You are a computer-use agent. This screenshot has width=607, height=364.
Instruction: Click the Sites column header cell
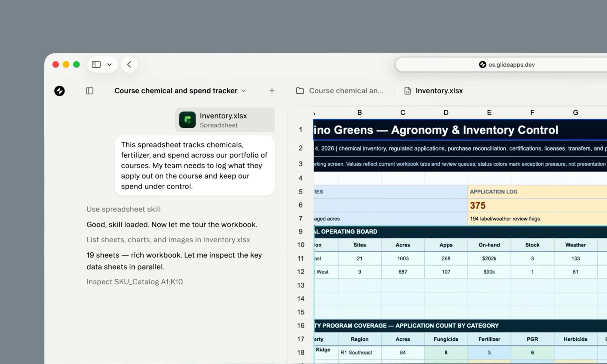(x=360, y=245)
